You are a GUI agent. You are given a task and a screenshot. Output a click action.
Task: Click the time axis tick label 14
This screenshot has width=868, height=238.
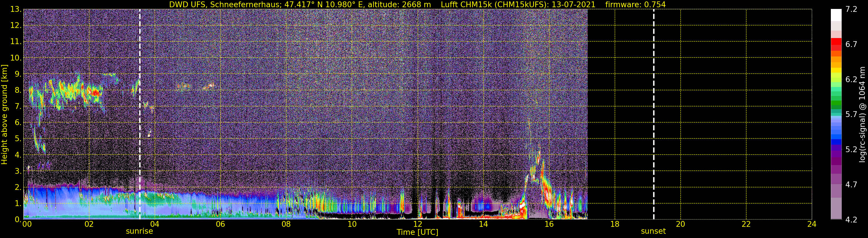[x=483, y=224]
